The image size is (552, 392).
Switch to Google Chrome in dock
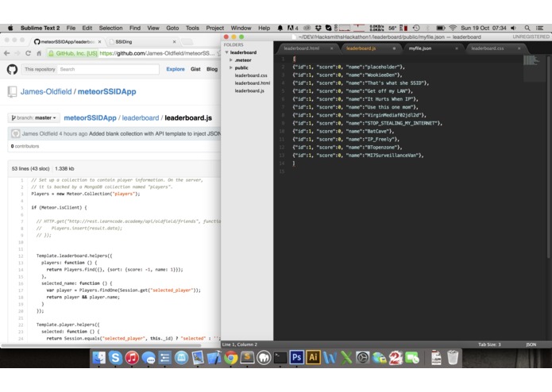click(230, 358)
